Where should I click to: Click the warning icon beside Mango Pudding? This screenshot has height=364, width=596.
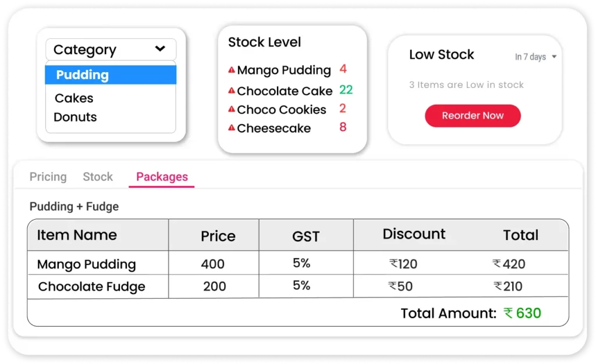click(232, 70)
